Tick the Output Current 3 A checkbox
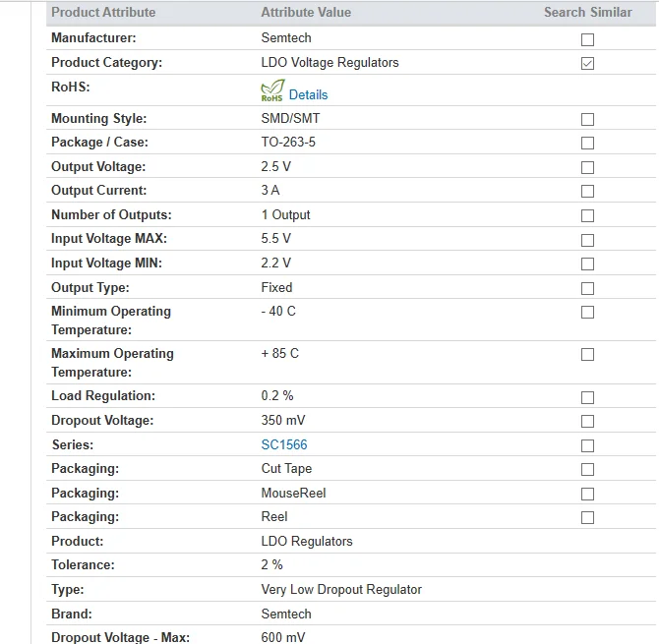The image size is (659, 644). 587,191
